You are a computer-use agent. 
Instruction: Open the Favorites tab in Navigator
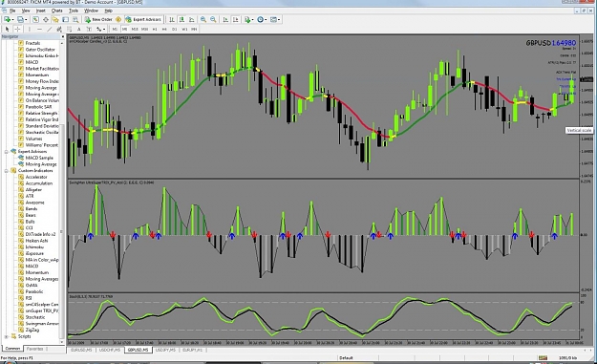click(34, 349)
